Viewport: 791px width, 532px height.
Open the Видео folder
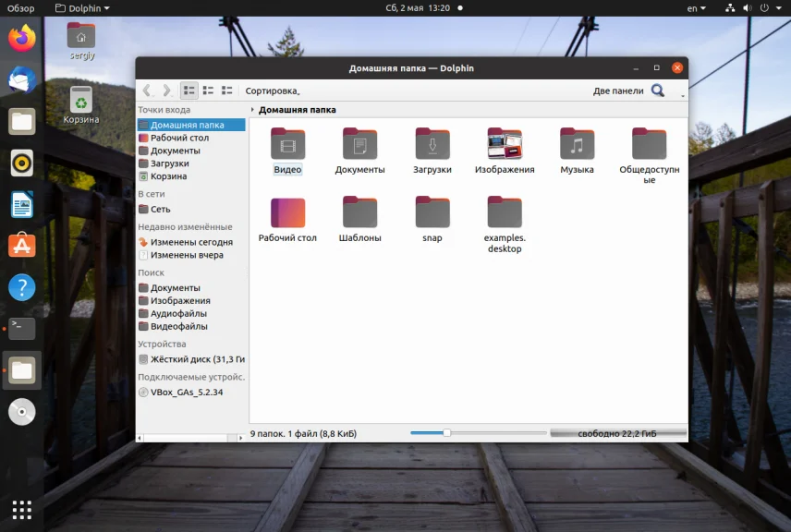click(x=287, y=145)
